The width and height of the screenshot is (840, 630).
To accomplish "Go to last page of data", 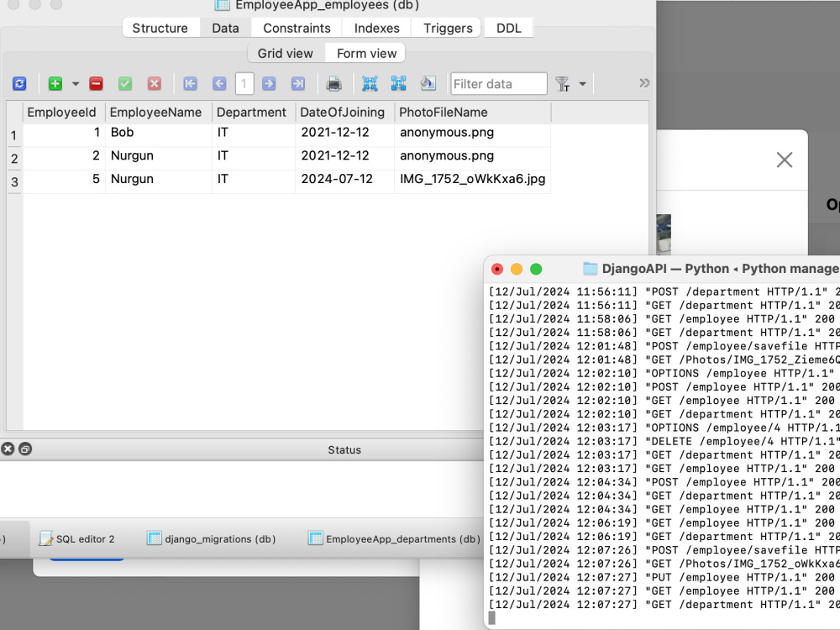I will click(298, 83).
